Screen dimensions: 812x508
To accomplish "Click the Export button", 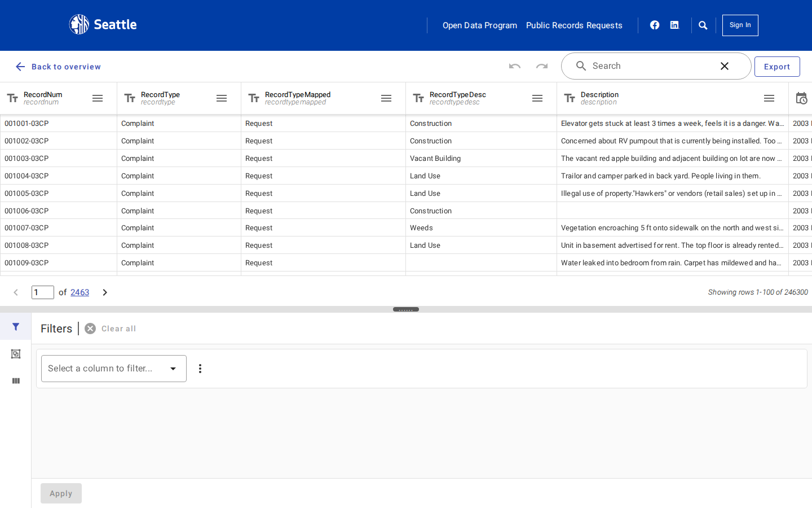I will click(777, 67).
